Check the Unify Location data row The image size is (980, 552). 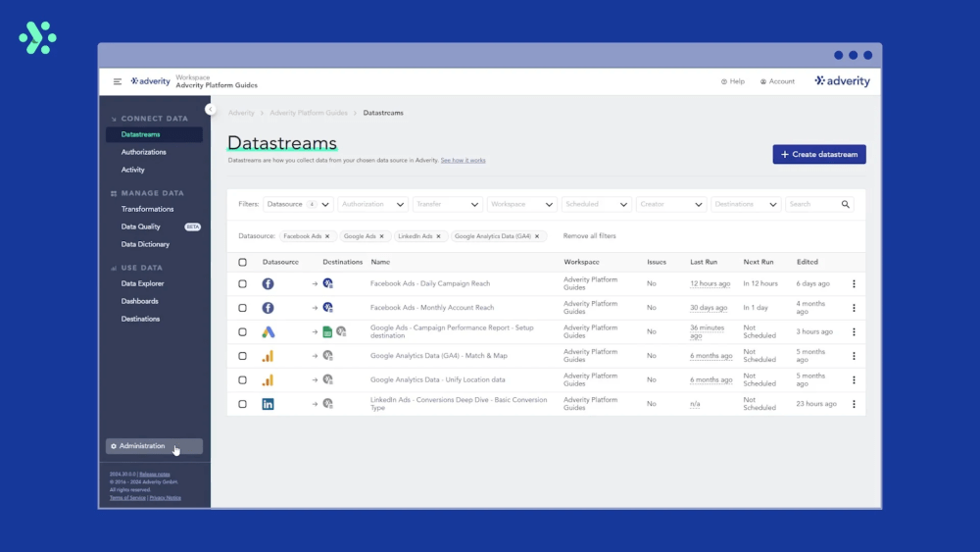coord(242,380)
